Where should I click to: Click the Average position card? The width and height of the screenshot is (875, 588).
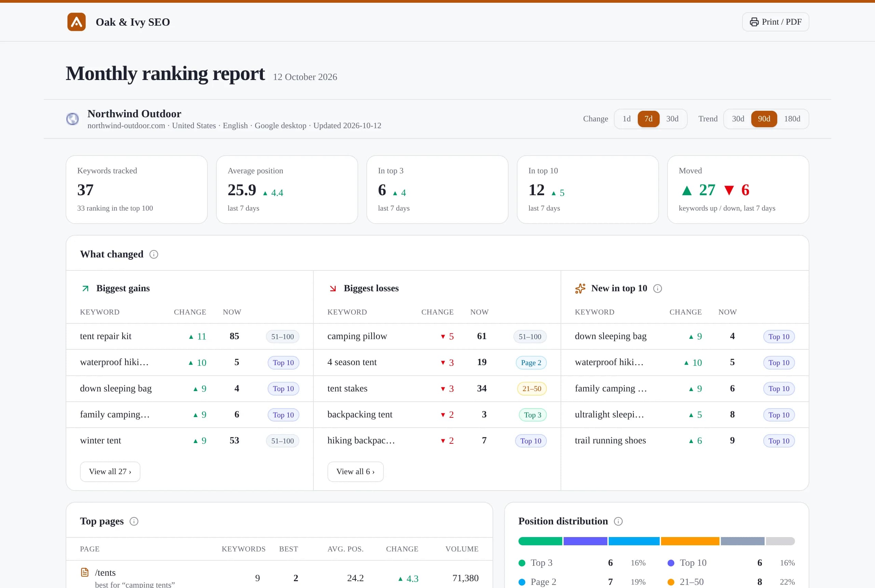[x=287, y=190]
